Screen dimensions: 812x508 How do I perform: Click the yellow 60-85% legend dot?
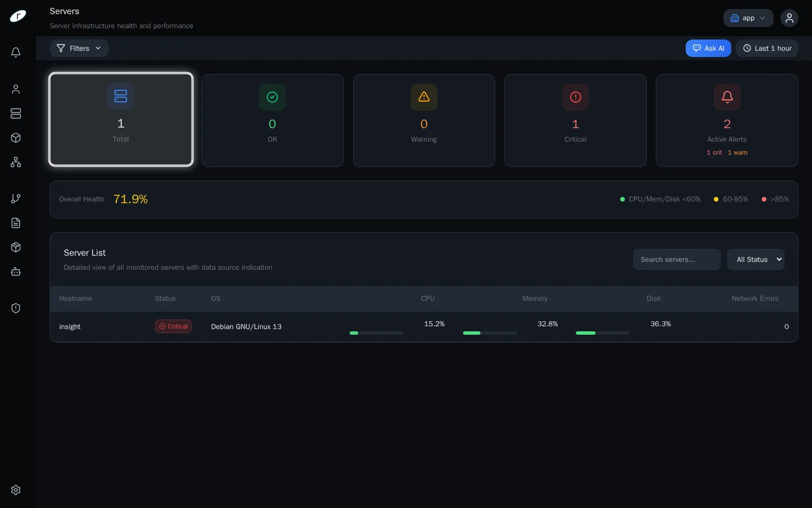pyautogui.click(x=716, y=199)
